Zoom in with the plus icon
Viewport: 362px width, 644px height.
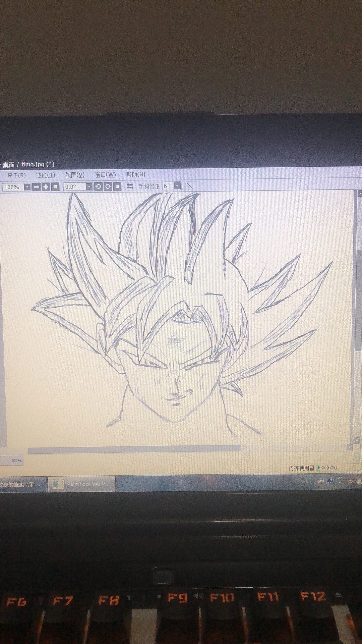coord(46,187)
